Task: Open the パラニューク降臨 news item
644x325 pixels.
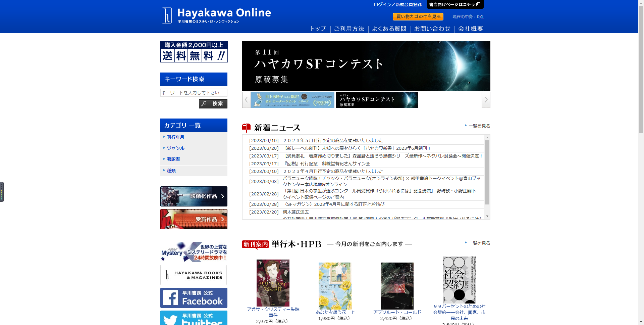Action: (382, 182)
